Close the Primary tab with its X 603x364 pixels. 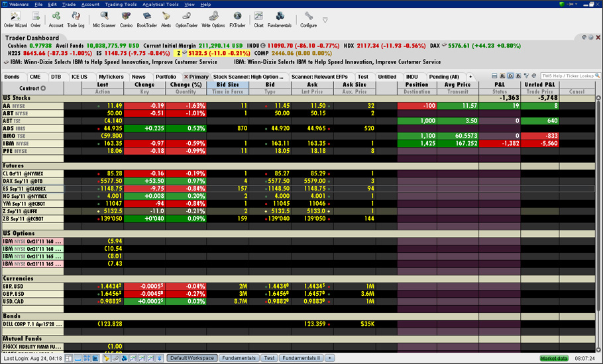tap(186, 77)
